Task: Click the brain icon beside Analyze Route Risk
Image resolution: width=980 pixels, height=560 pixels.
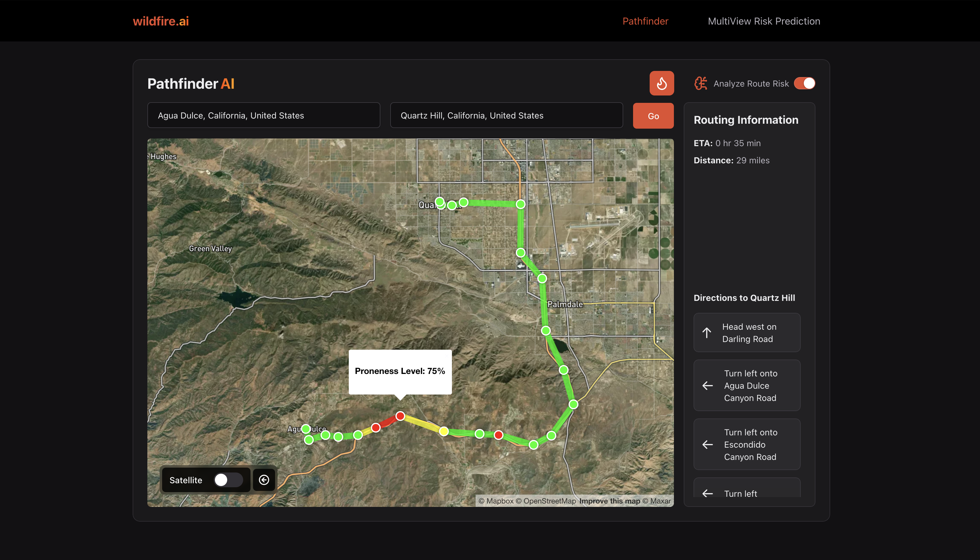Action: (x=700, y=83)
